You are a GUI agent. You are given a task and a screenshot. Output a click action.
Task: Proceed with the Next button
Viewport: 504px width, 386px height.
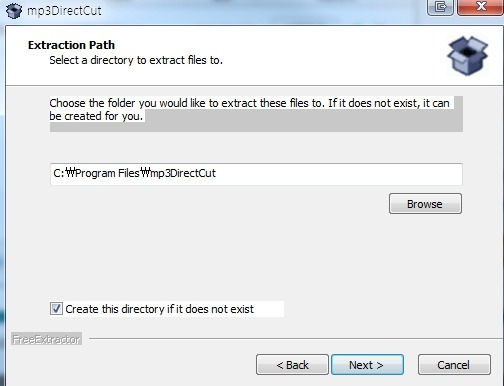(x=367, y=365)
